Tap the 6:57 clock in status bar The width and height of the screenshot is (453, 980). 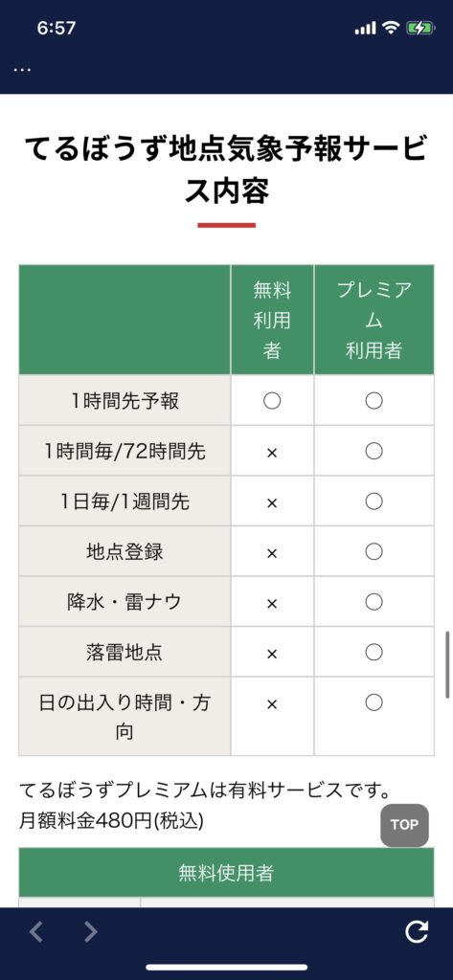tap(57, 28)
